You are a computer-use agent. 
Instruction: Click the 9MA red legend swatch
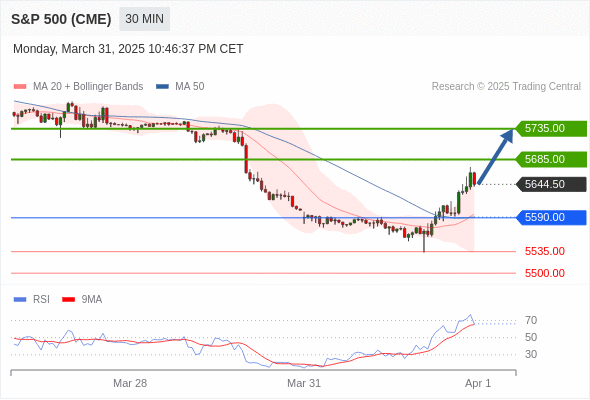(x=68, y=300)
